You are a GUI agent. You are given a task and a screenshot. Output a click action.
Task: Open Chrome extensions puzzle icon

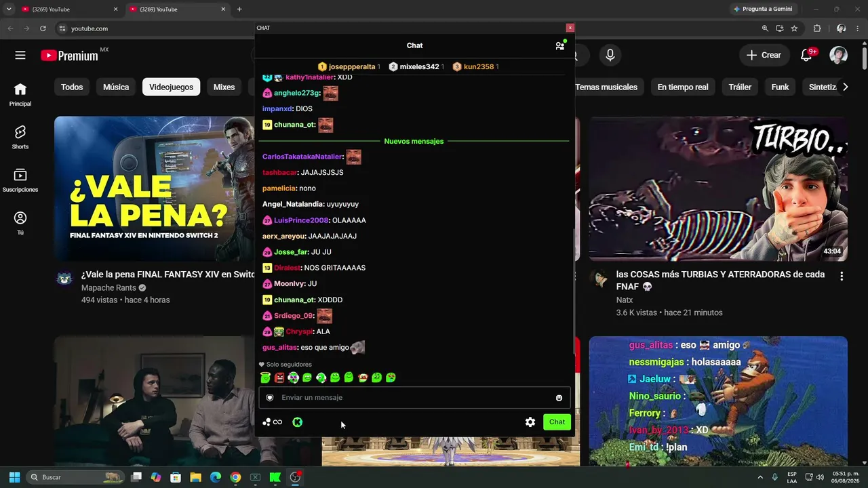point(817,28)
